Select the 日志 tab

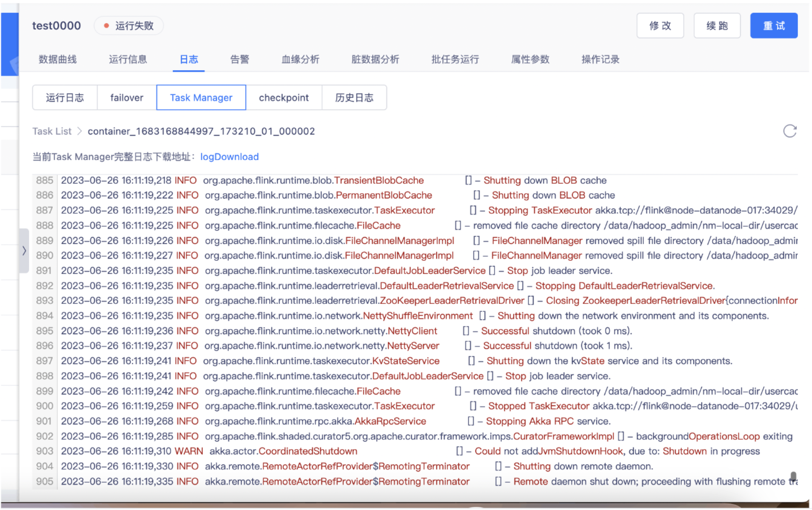point(189,59)
